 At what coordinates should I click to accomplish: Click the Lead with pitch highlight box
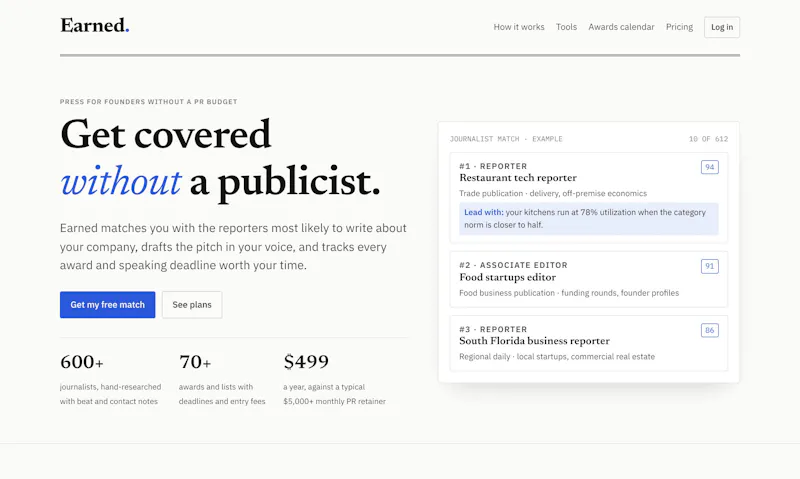point(588,219)
